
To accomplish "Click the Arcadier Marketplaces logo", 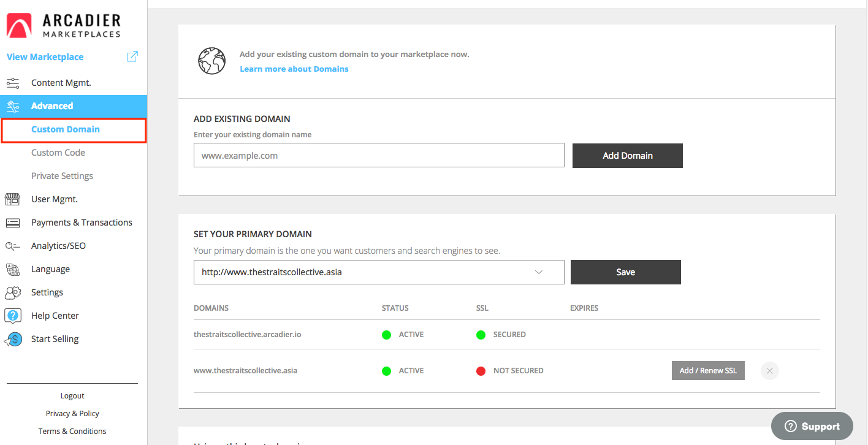I will tap(64, 26).
